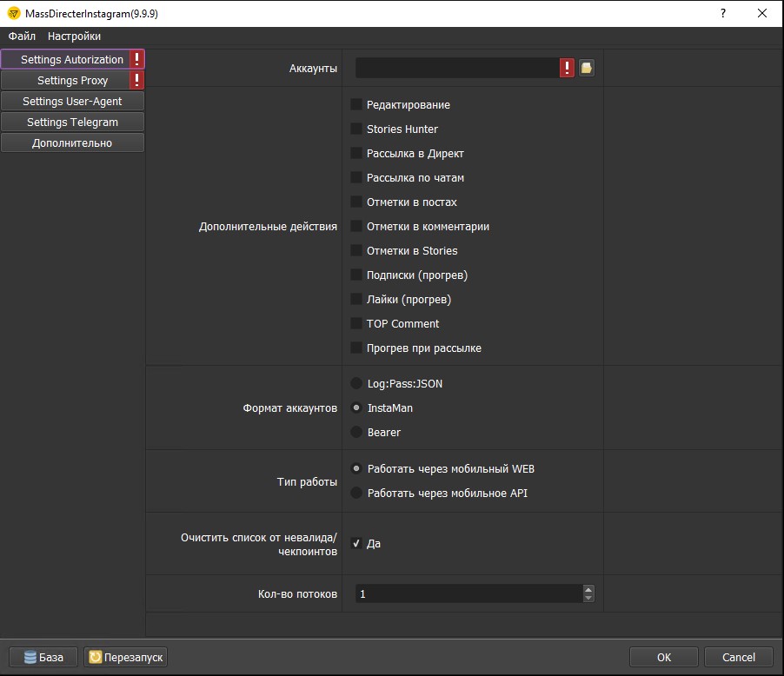Click warning icon on Settings Proxy tab
Viewport: 784px width, 676px height.
137,80
